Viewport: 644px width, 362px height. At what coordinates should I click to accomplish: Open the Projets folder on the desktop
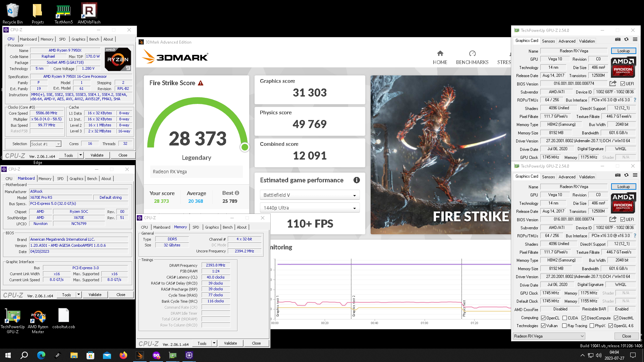pyautogui.click(x=38, y=13)
